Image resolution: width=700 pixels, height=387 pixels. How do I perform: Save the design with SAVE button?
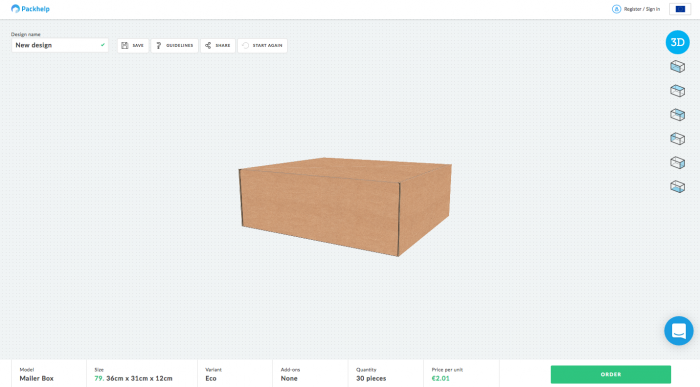pos(133,46)
